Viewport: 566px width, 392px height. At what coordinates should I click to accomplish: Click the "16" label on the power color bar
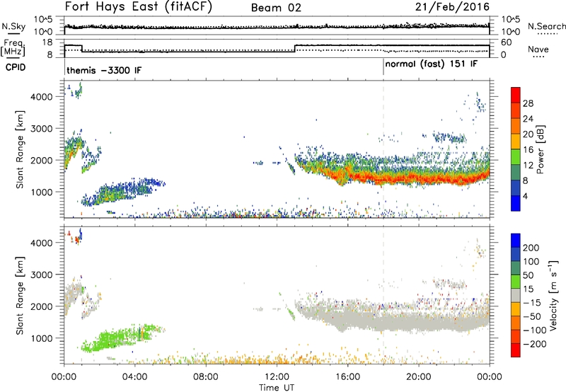pos(528,150)
